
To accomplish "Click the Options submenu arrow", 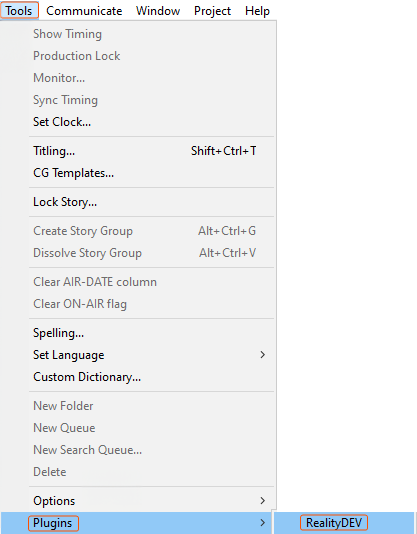I will point(262,501).
